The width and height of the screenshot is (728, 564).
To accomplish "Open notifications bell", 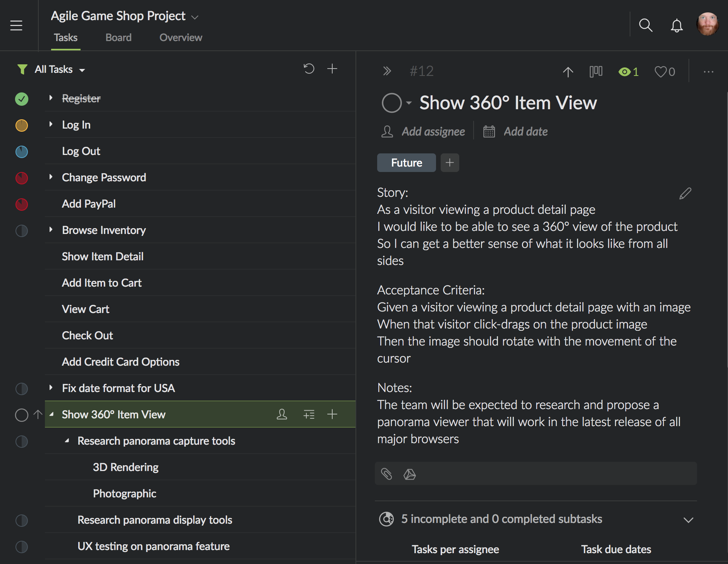I will pos(676,26).
